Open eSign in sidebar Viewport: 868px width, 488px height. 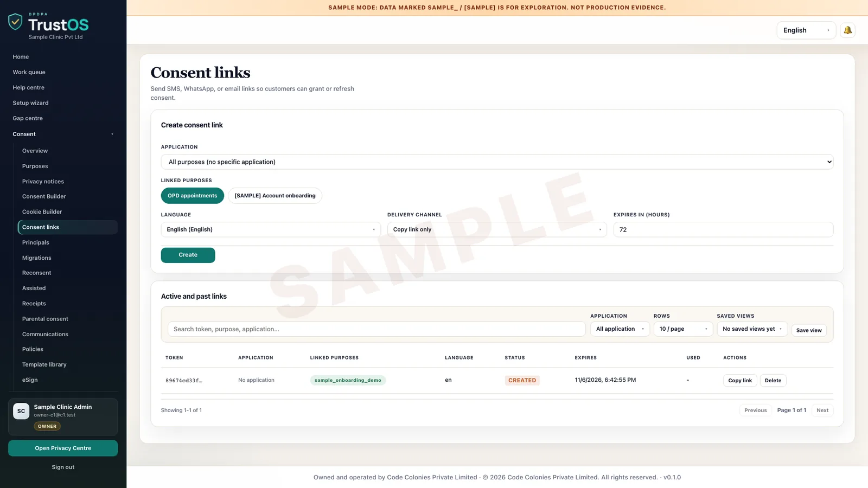coord(30,380)
